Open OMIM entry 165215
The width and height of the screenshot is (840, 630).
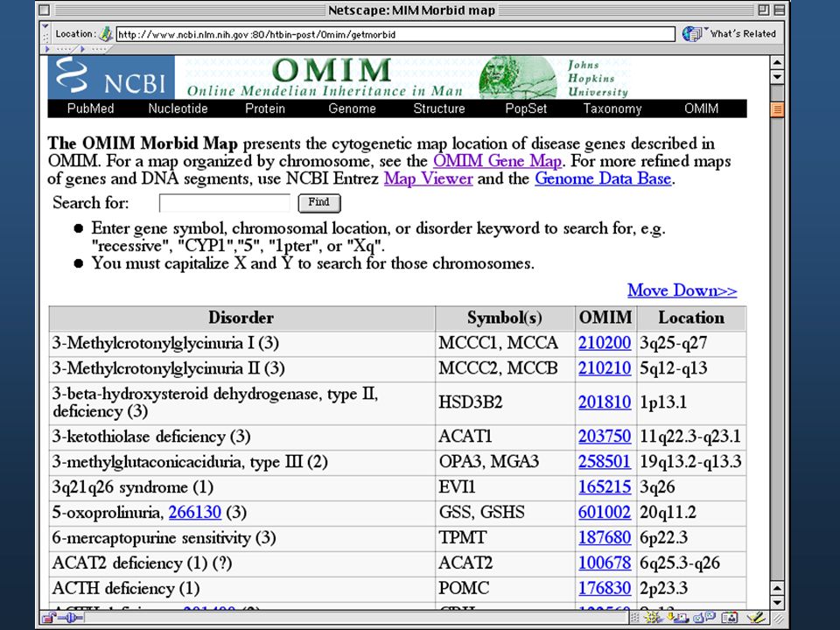point(605,487)
